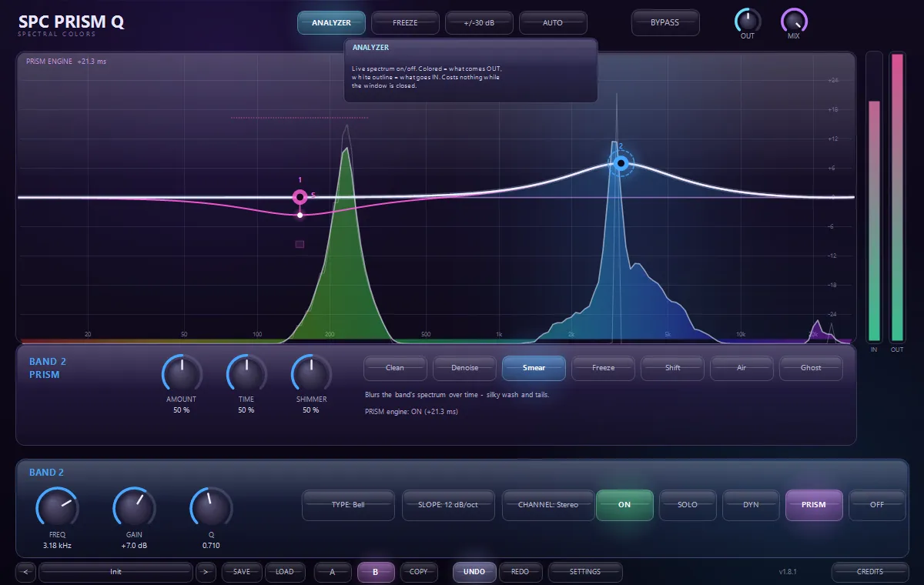The image size is (924, 585).
Task: Click the GAIN knob for Band 2
Action: click(134, 508)
